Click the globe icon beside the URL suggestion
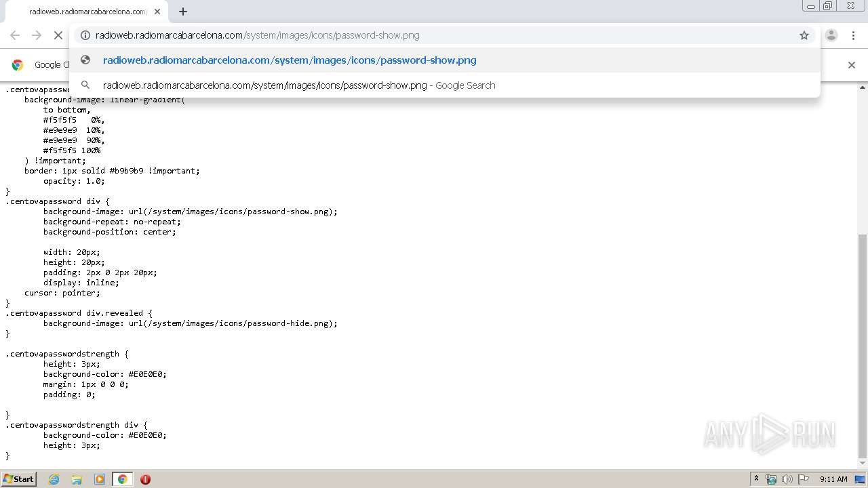 (x=85, y=60)
